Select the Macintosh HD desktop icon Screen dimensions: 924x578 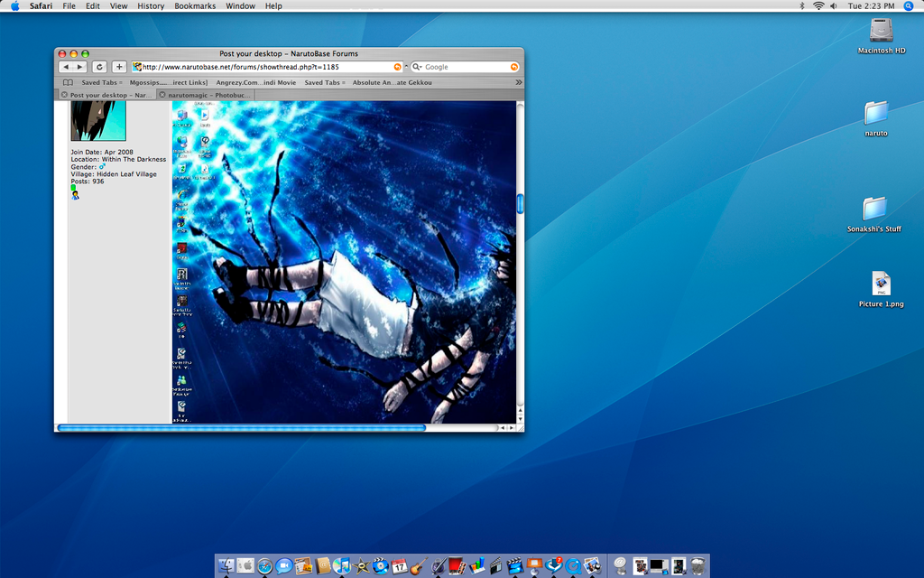point(881,35)
